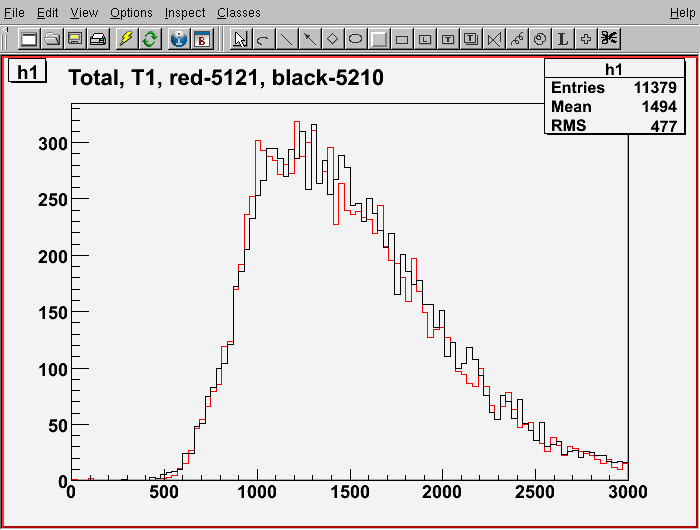Screen dimensions: 700x530
Task: Open the File menu
Action: [x=14, y=13]
